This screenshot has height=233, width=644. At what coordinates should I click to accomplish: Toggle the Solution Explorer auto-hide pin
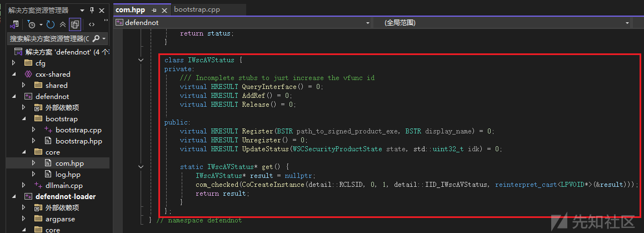(92, 10)
